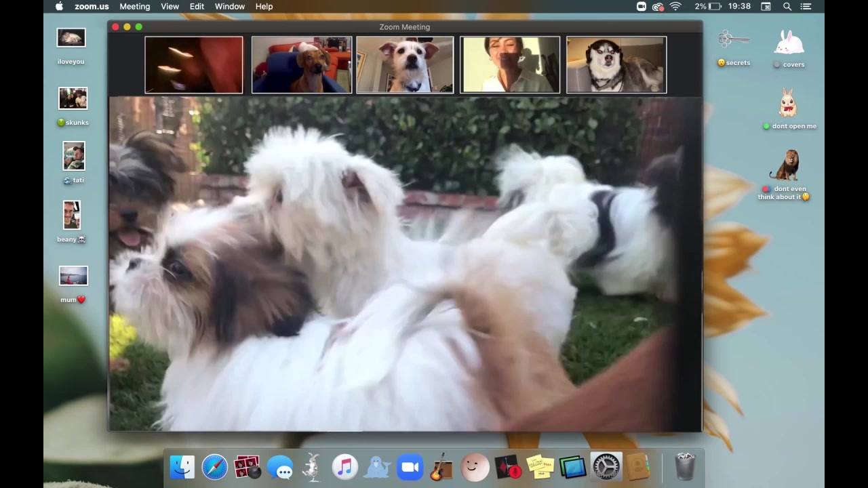
Task: Select the brown dachshund participant thumbnail
Action: click(x=302, y=64)
